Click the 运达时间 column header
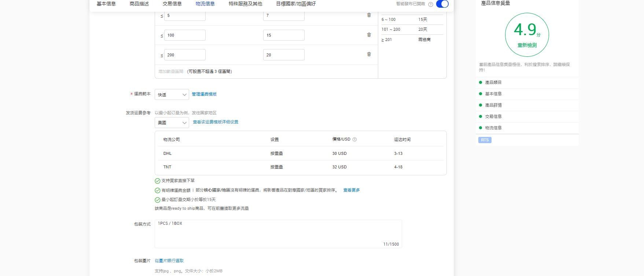 tap(402, 139)
